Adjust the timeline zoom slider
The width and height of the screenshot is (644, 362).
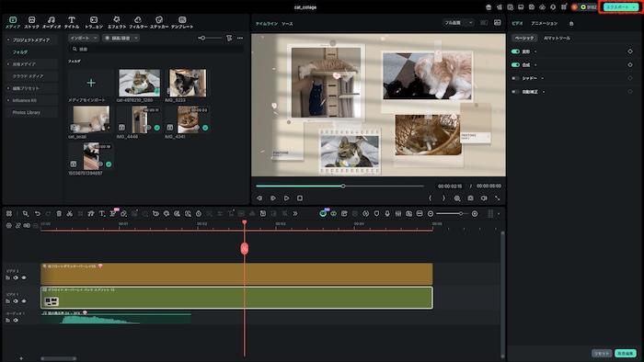453,213
